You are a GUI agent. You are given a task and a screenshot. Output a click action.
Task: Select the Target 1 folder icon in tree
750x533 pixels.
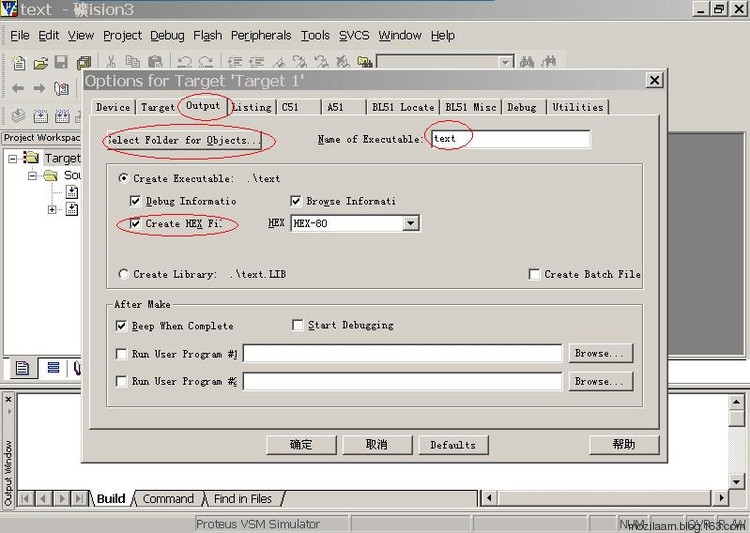31,157
